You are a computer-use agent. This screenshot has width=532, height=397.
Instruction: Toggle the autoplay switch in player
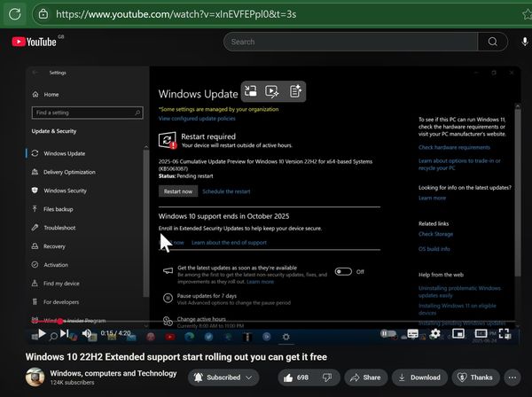pos(389,333)
